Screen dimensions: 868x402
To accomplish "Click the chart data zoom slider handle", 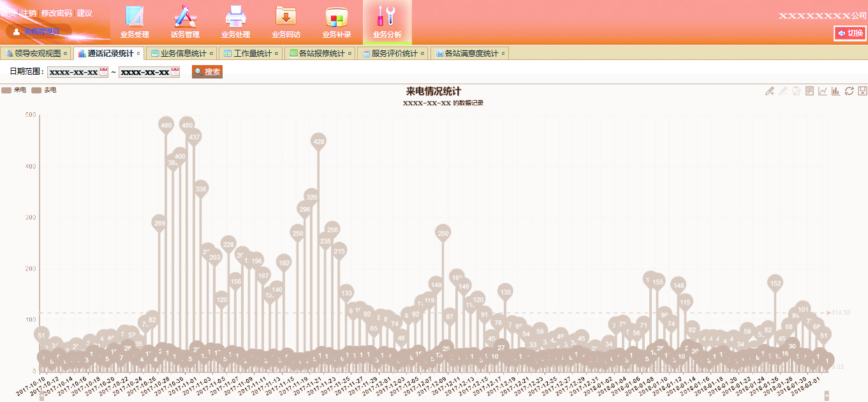I will click(42, 397).
